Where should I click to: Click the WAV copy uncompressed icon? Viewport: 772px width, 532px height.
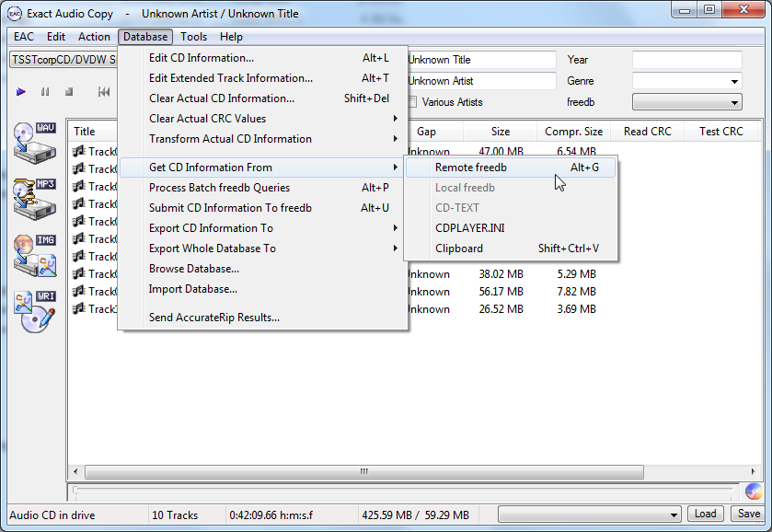pos(34,141)
